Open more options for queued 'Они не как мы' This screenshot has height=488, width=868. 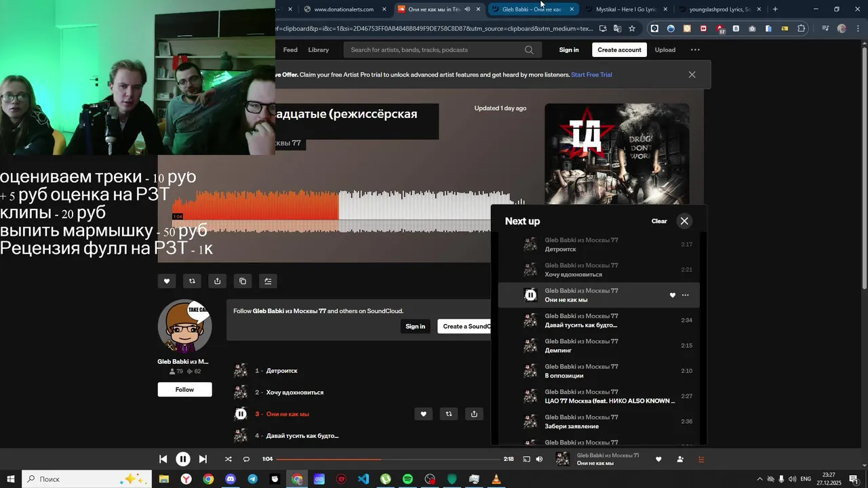point(685,295)
